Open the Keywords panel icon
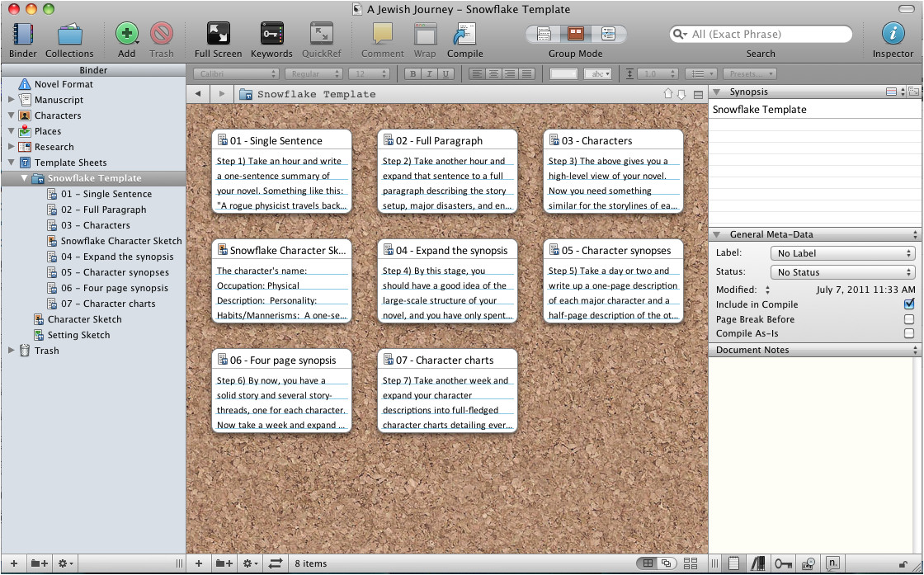Viewport: 924px width, 575px height. [x=271, y=34]
